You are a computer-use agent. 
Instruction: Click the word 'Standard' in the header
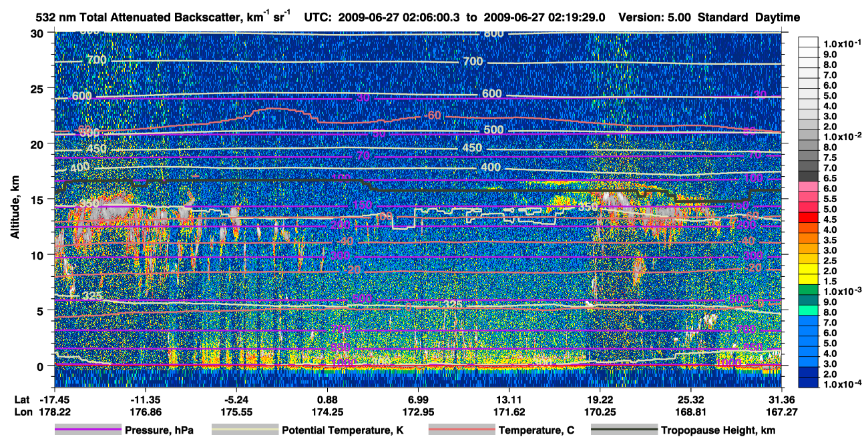coord(724,17)
